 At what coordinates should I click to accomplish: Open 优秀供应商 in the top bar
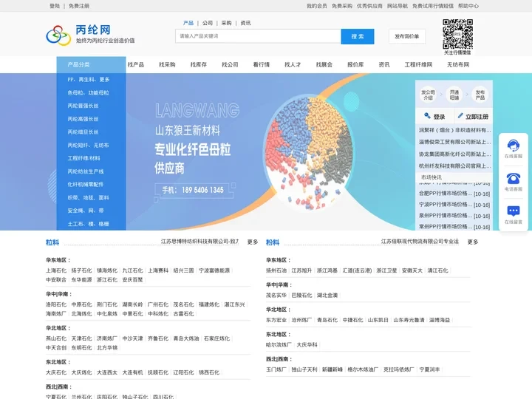[369, 6]
